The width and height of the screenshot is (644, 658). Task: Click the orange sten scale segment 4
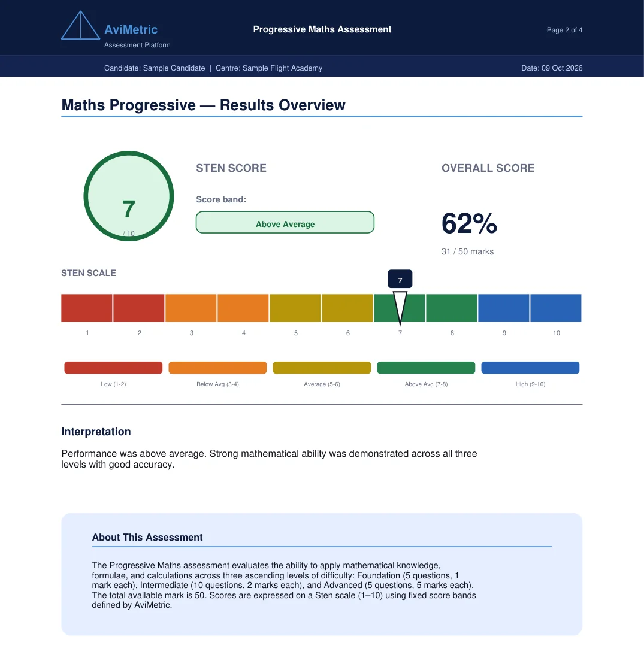[243, 308]
